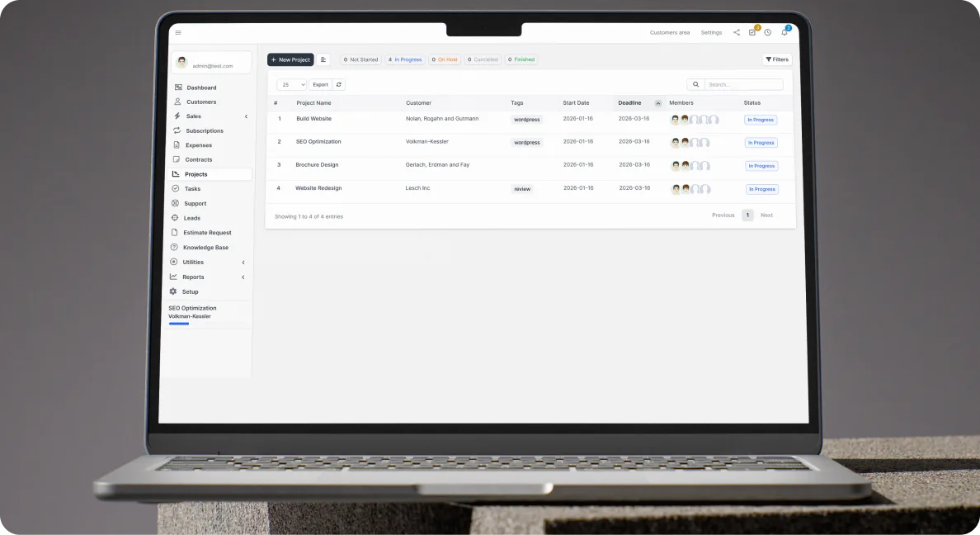Open Settings from the top navigation
The height and width of the screenshot is (535, 980).
click(710, 32)
